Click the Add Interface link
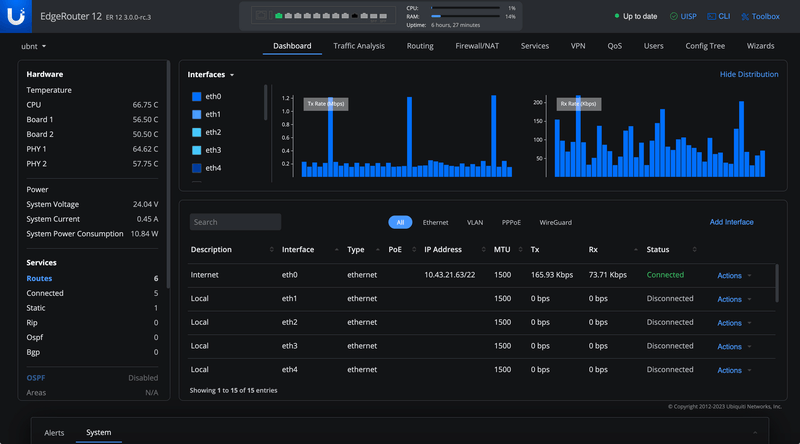The width and height of the screenshot is (800, 444). tap(731, 222)
